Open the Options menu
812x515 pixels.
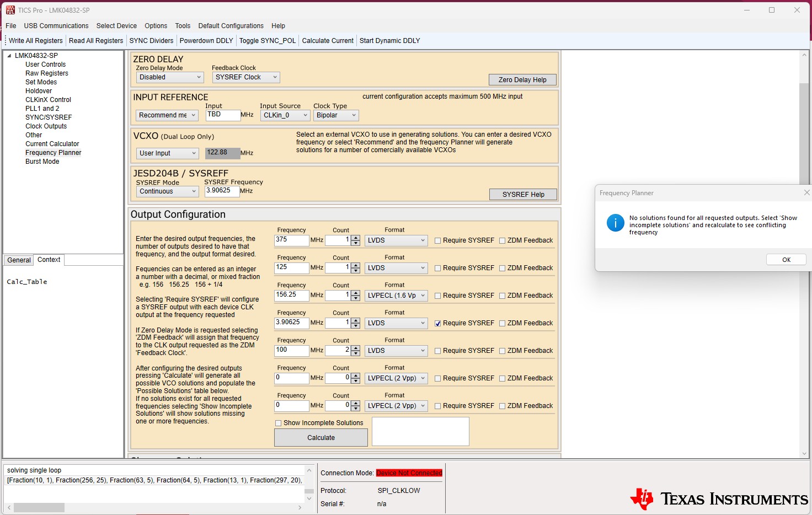[x=156, y=26]
